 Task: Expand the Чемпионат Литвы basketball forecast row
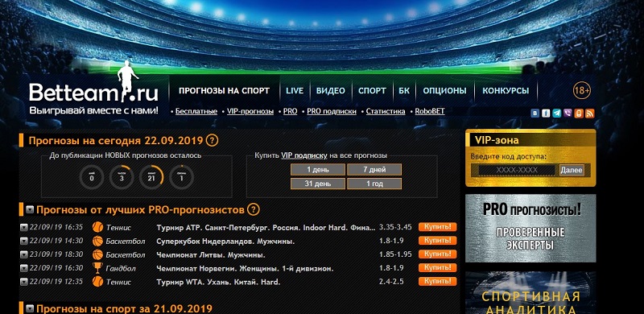(24, 254)
